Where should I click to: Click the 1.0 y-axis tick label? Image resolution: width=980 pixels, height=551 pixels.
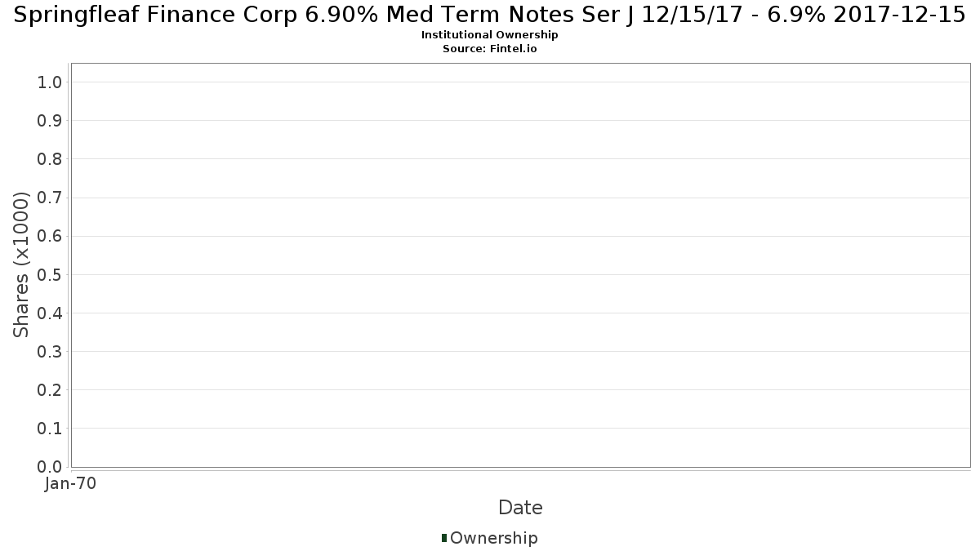(x=50, y=82)
